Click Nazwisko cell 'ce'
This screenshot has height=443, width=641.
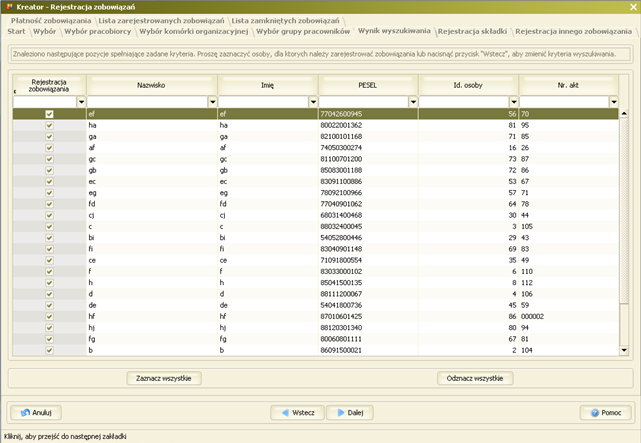tap(152, 260)
